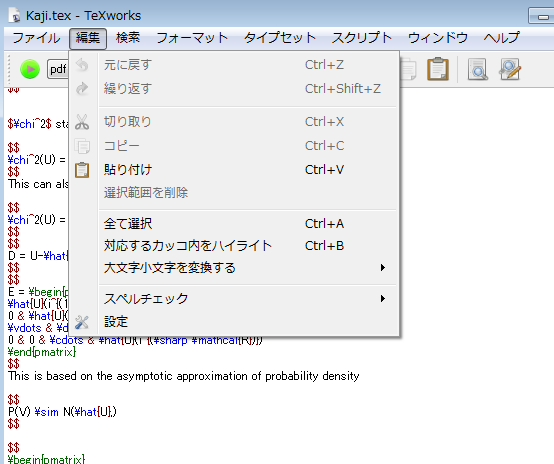Click the 切り取り menu entry
The height and width of the screenshot is (464, 554).
tap(234, 122)
